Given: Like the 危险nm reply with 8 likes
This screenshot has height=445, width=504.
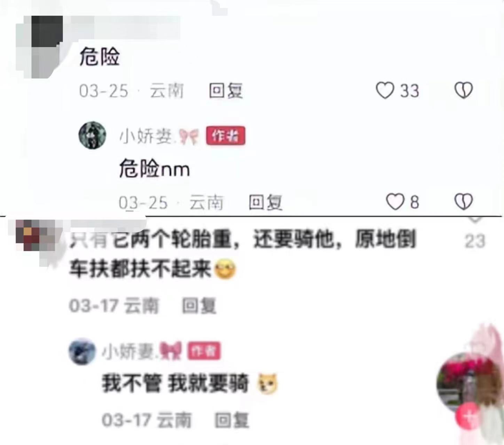Looking at the screenshot, I should point(395,202).
